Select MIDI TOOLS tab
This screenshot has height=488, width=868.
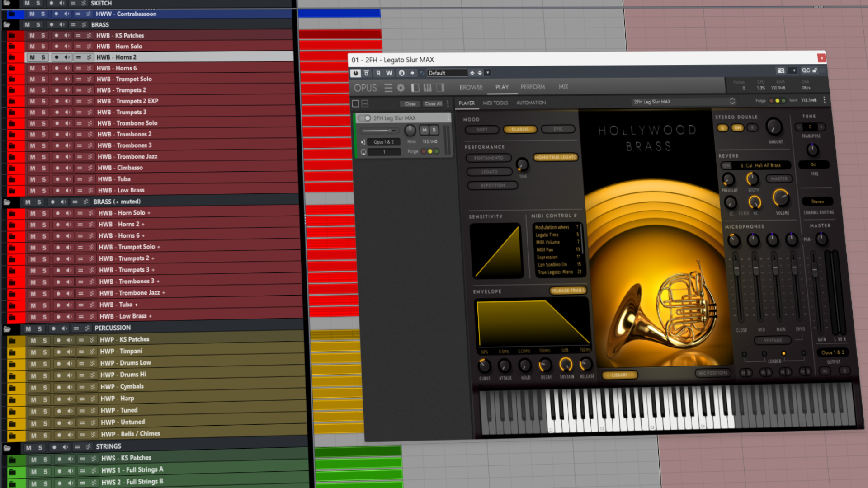pos(495,103)
